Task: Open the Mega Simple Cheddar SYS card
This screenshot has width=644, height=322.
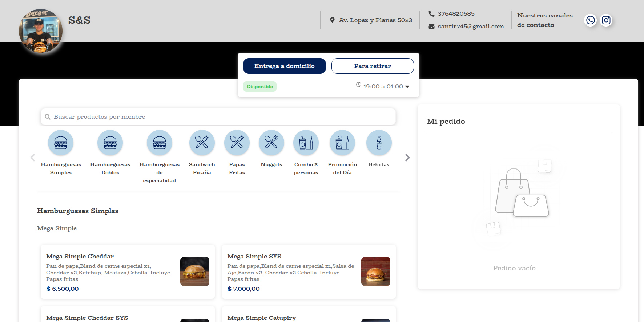Action: coord(128,314)
